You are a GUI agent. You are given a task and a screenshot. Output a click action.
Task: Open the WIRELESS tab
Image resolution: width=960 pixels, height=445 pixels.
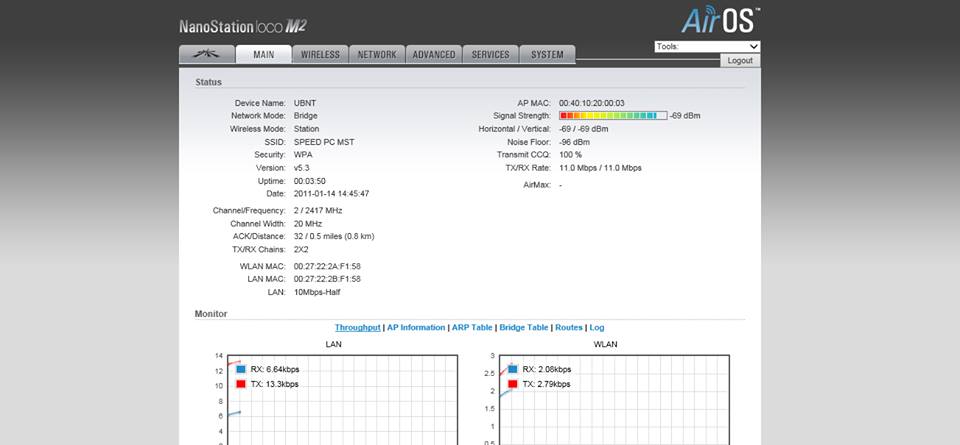coord(320,54)
